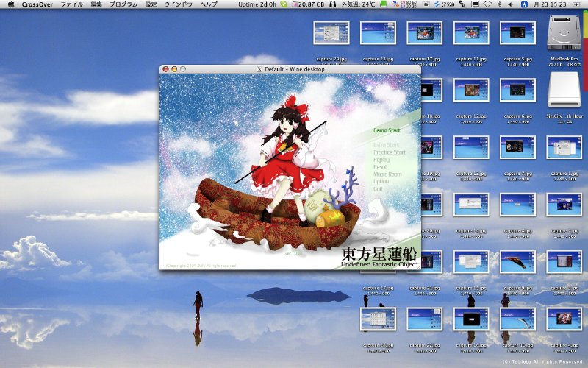Select Music Room in the game menu
The width and height of the screenshot is (588, 368).
click(x=387, y=174)
